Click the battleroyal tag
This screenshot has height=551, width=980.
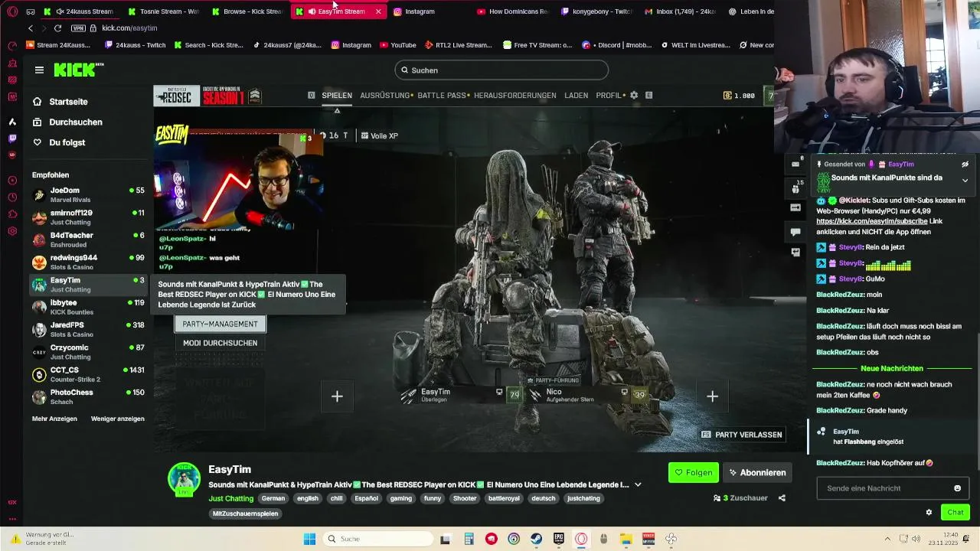(504, 498)
